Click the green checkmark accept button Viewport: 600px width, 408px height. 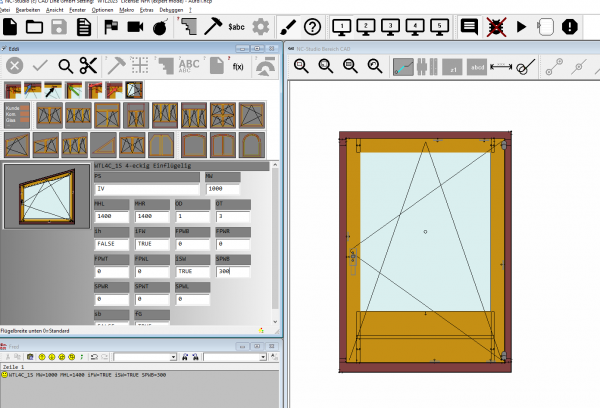click(40, 67)
